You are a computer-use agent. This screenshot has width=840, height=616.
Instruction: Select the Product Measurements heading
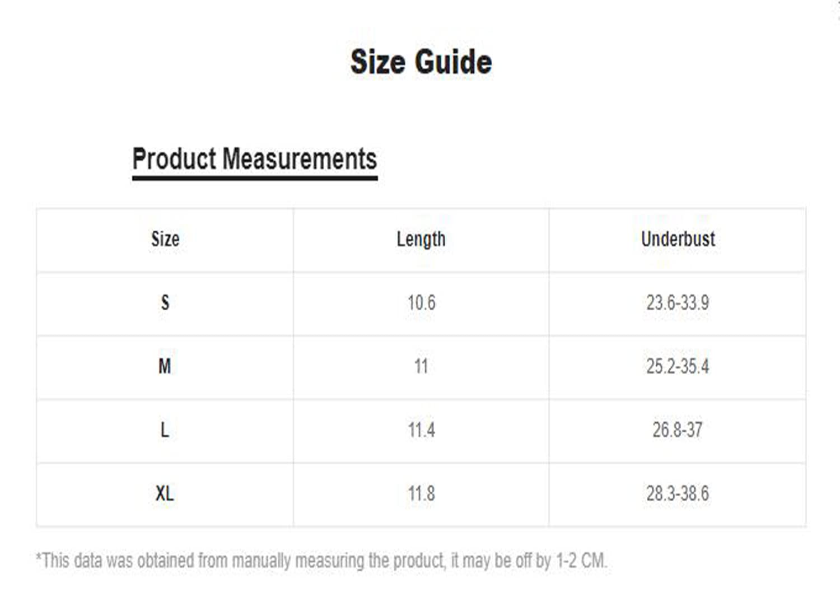255,158
